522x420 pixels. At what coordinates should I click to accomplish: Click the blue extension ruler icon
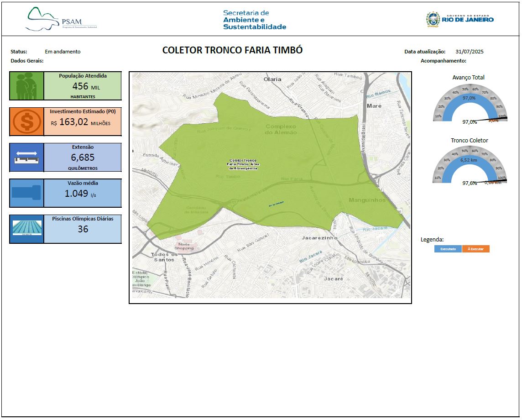(x=26, y=157)
